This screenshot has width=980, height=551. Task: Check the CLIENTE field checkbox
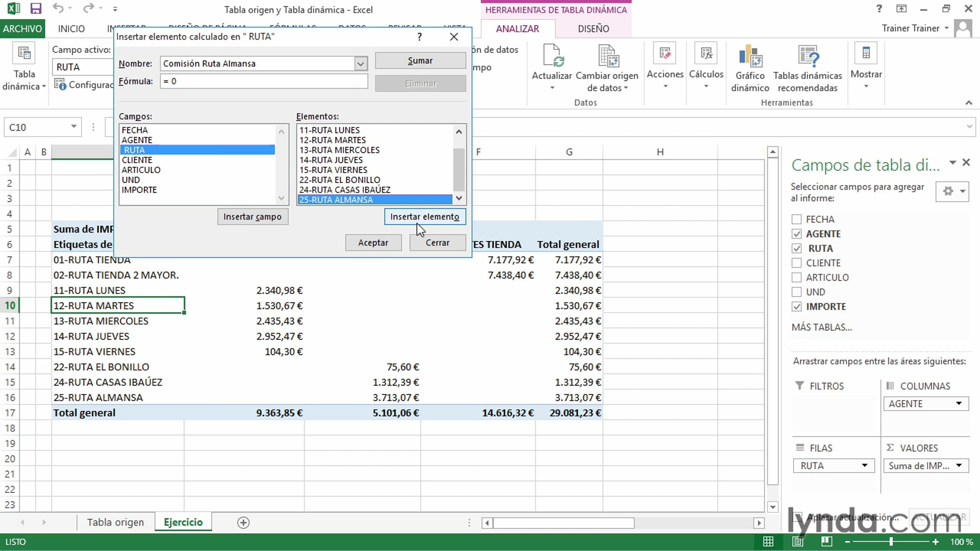point(797,263)
